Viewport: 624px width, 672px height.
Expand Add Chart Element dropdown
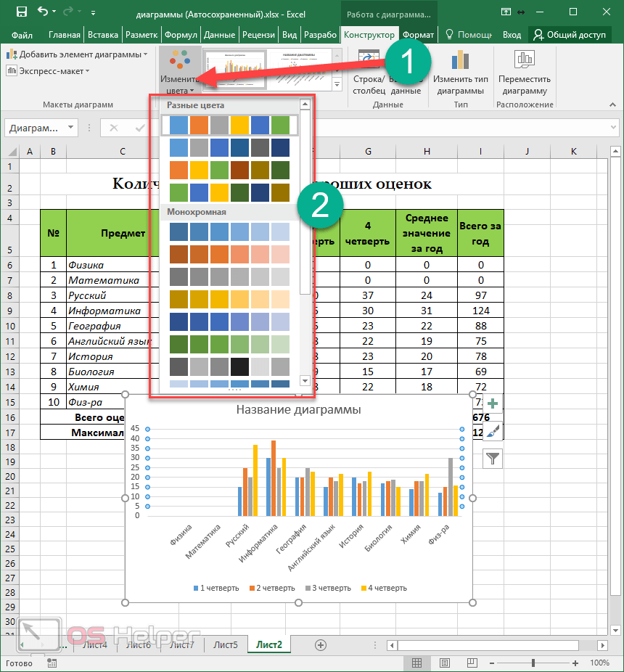point(77,54)
